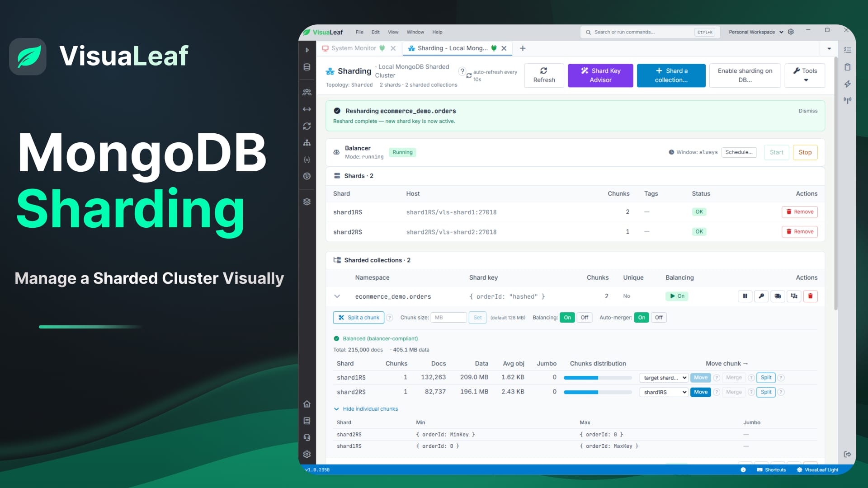868x488 pixels.
Task: Stop the balancer
Action: click(x=805, y=152)
